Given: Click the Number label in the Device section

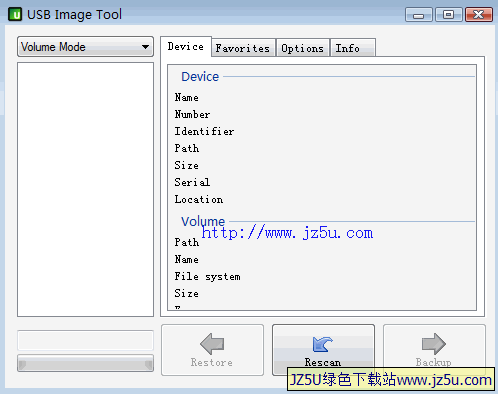Looking at the screenshot, I should [192, 114].
